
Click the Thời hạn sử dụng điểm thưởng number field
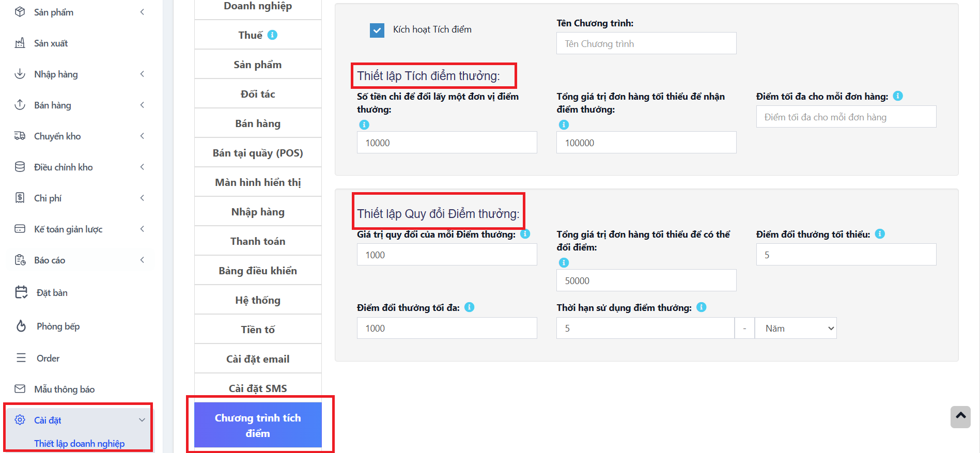[645, 328]
